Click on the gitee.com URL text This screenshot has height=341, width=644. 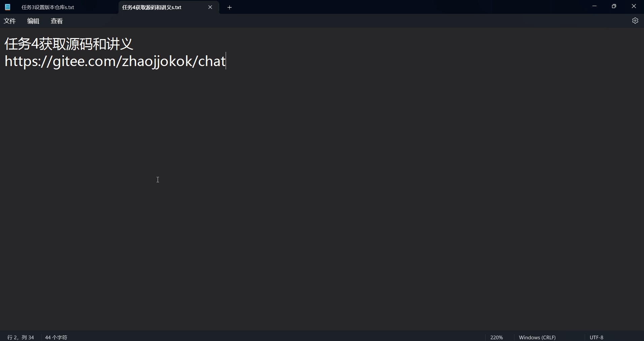pos(115,61)
